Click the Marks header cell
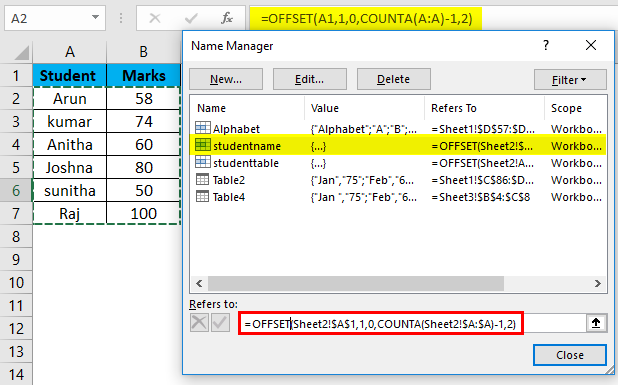 (143, 75)
